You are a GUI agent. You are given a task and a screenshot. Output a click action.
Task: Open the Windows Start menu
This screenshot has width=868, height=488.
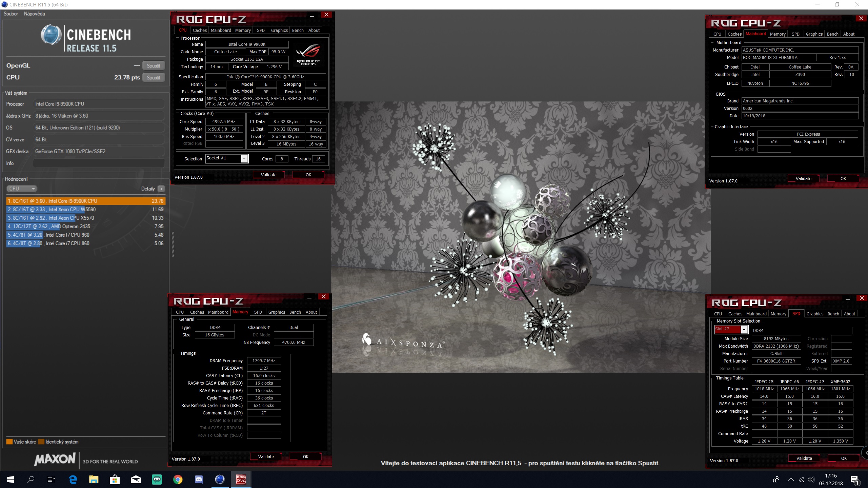click(x=11, y=479)
